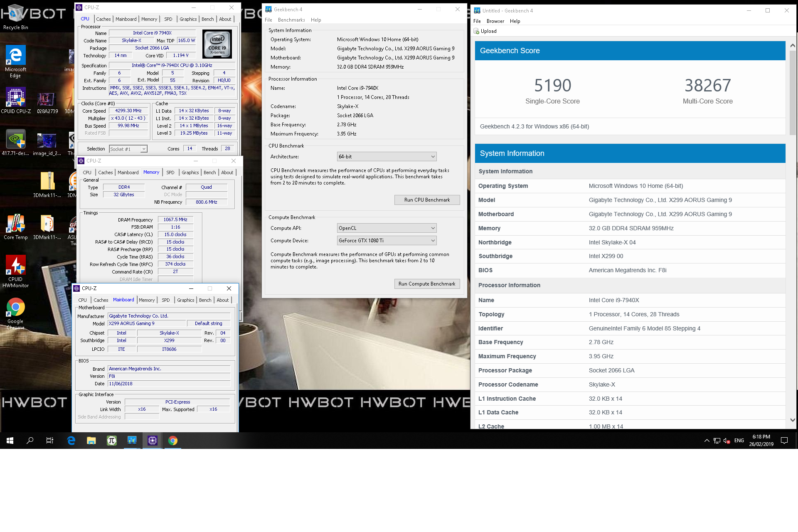
Task: Switch to Caches tab in top CPU-Z window
Action: pos(103,19)
